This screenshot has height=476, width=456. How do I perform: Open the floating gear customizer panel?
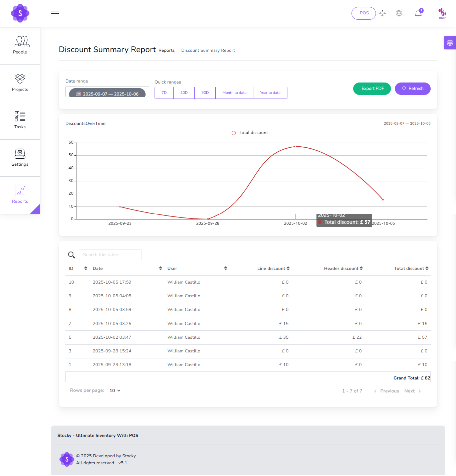pyautogui.click(x=450, y=43)
